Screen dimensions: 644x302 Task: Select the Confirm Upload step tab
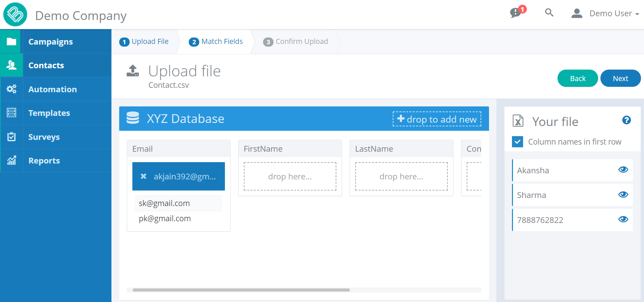pos(296,42)
